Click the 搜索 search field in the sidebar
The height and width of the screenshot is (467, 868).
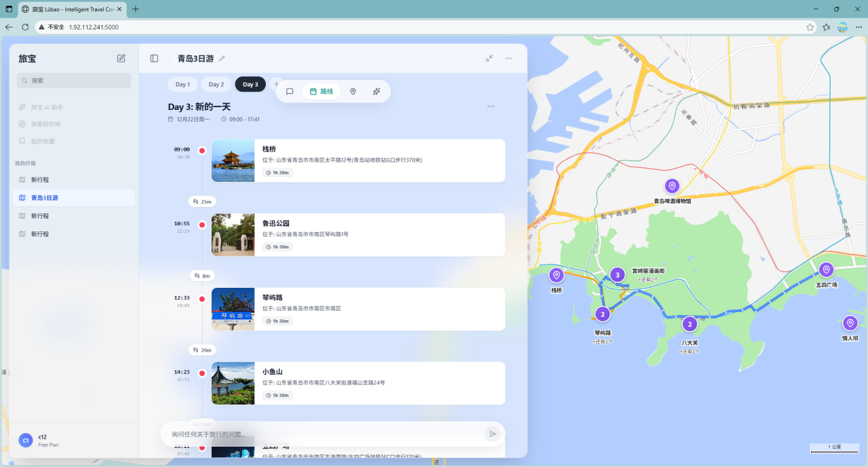tap(74, 80)
